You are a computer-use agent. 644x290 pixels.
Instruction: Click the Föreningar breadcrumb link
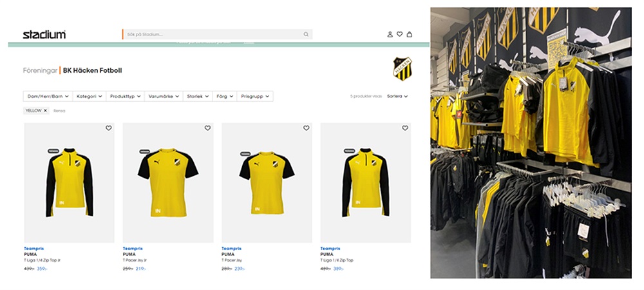[x=40, y=70]
